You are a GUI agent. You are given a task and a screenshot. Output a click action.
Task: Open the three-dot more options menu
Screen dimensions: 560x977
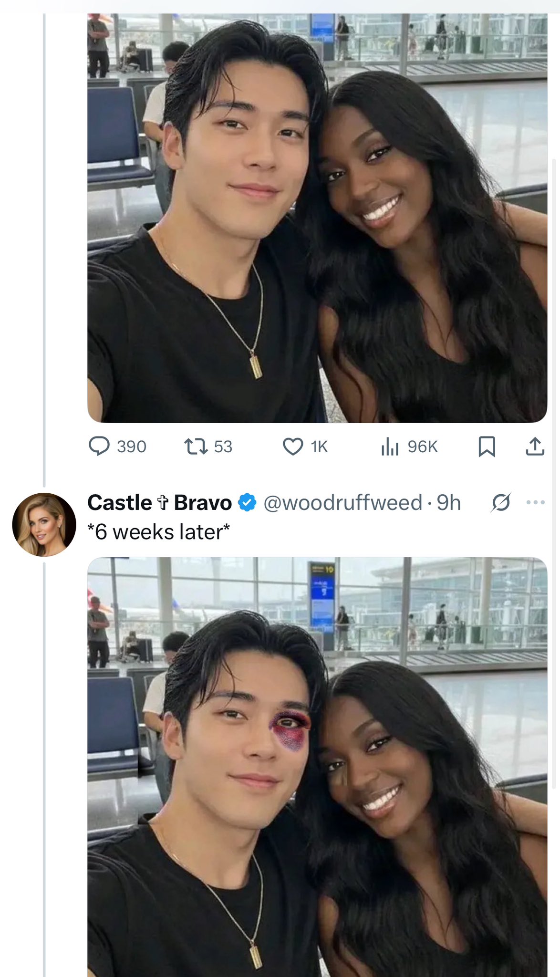(x=535, y=502)
